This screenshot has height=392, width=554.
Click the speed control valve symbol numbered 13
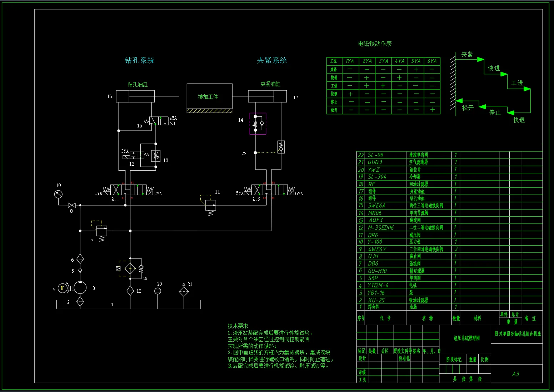(156, 156)
